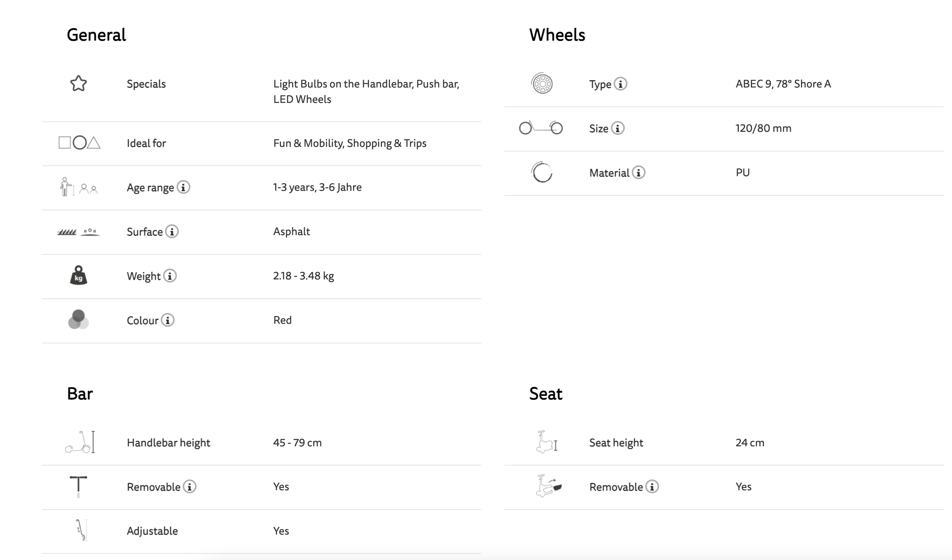Click the star Specials icon
This screenshot has width=952, height=560.
(79, 84)
